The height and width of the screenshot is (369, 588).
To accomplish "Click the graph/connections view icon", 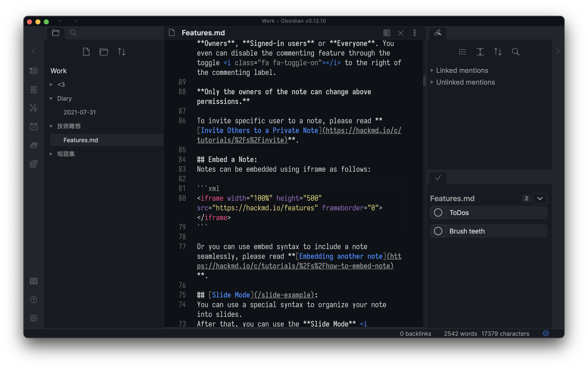I will click(x=34, y=108).
